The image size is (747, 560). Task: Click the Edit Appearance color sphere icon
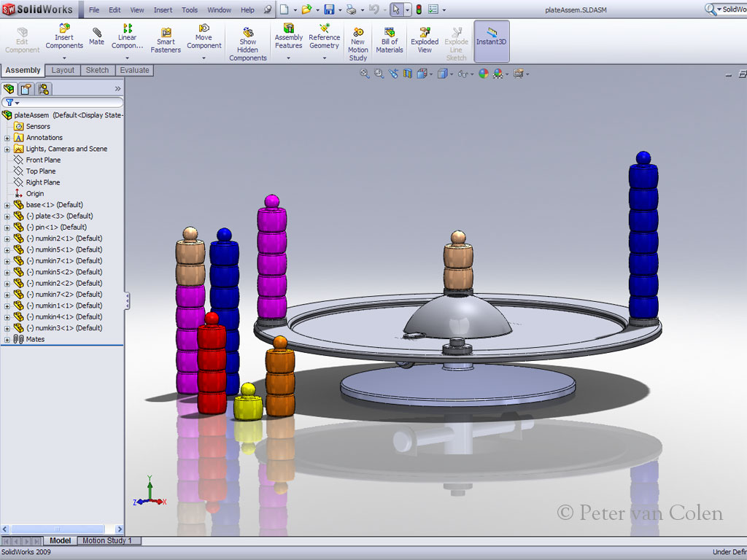[483, 74]
